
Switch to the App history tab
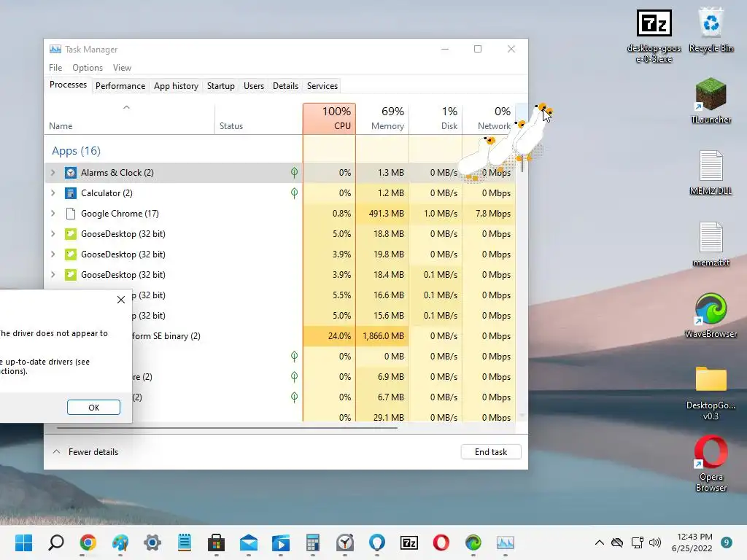coord(176,86)
